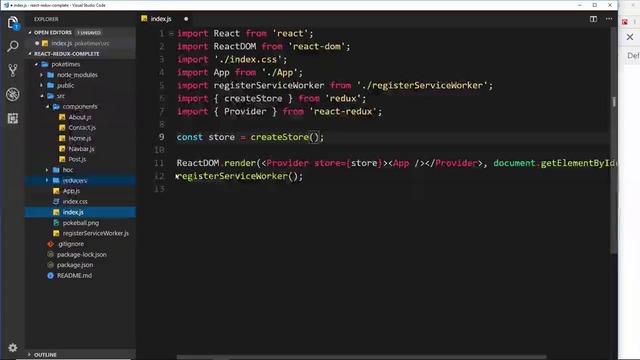640x360 pixels.
Task: Click the VS Code logo in the title bar
Action: (x=6, y=5)
